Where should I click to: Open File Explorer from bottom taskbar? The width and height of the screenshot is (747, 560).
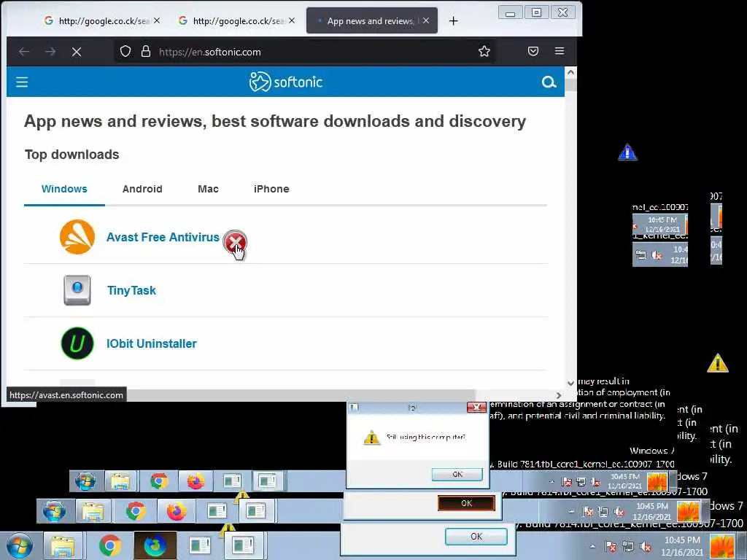(63, 545)
